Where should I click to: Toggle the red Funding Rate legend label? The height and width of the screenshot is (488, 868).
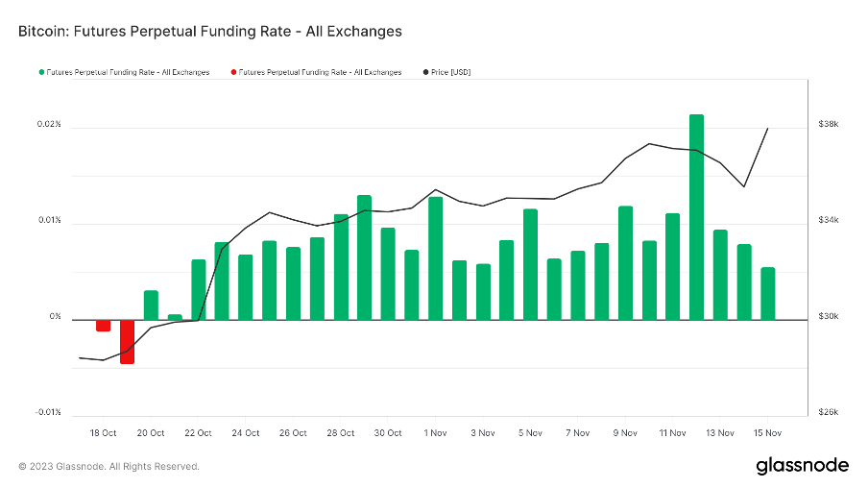320,72
